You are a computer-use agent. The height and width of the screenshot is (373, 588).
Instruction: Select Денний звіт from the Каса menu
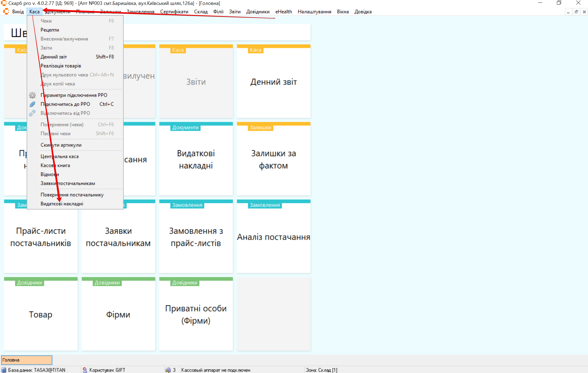54,57
